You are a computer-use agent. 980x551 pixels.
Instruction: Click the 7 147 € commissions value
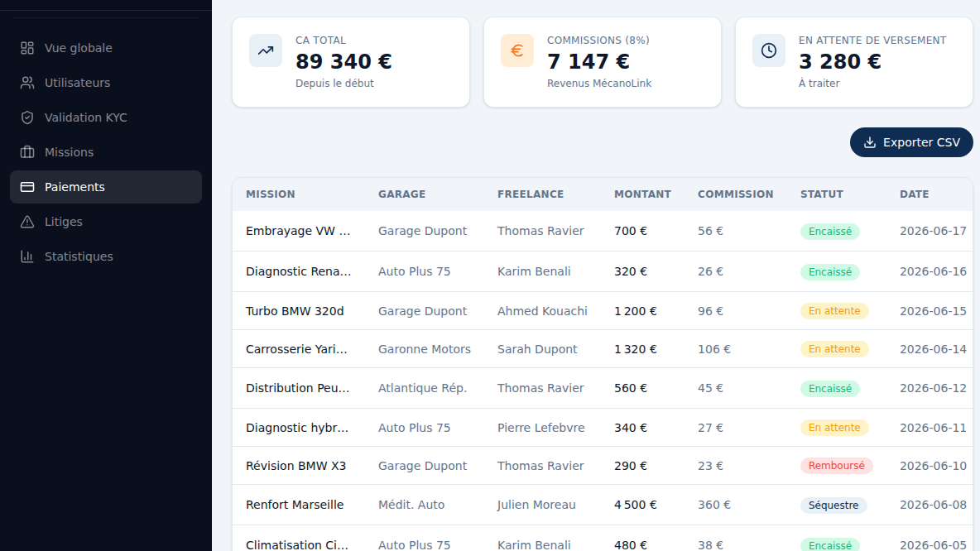point(588,62)
